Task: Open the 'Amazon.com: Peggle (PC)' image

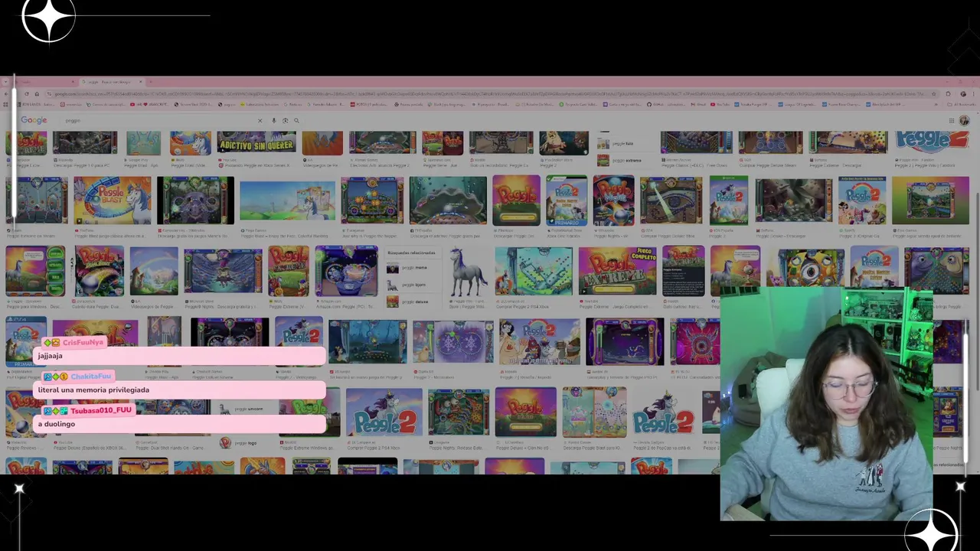Action: [x=346, y=271]
